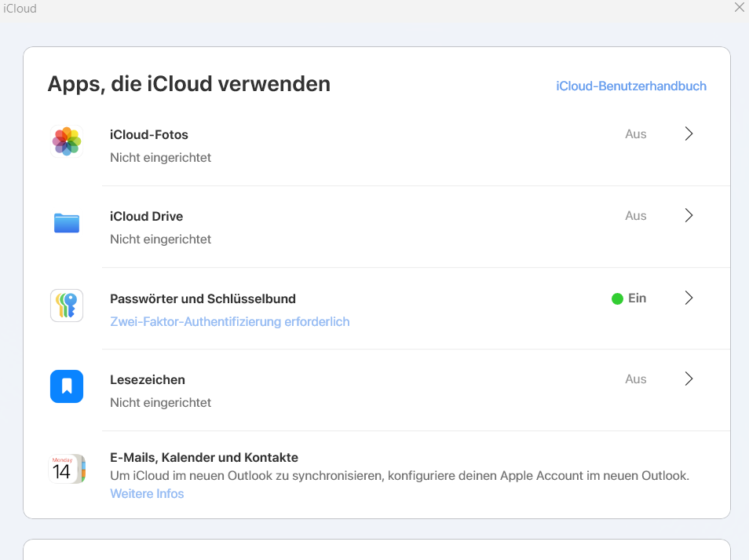
Task: Click the calendar icon showing 14
Action: tap(67, 469)
